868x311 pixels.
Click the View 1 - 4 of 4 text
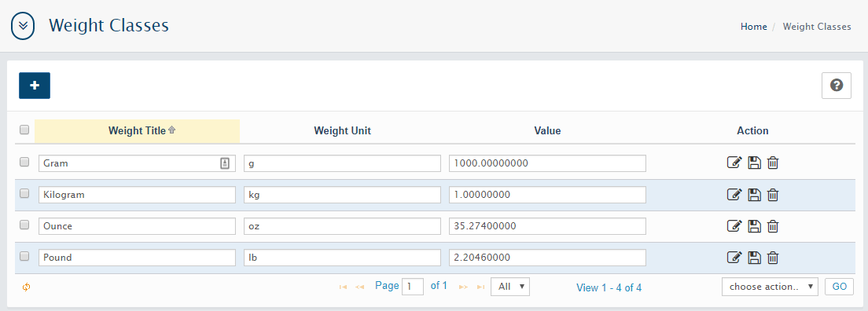click(x=609, y=287)
